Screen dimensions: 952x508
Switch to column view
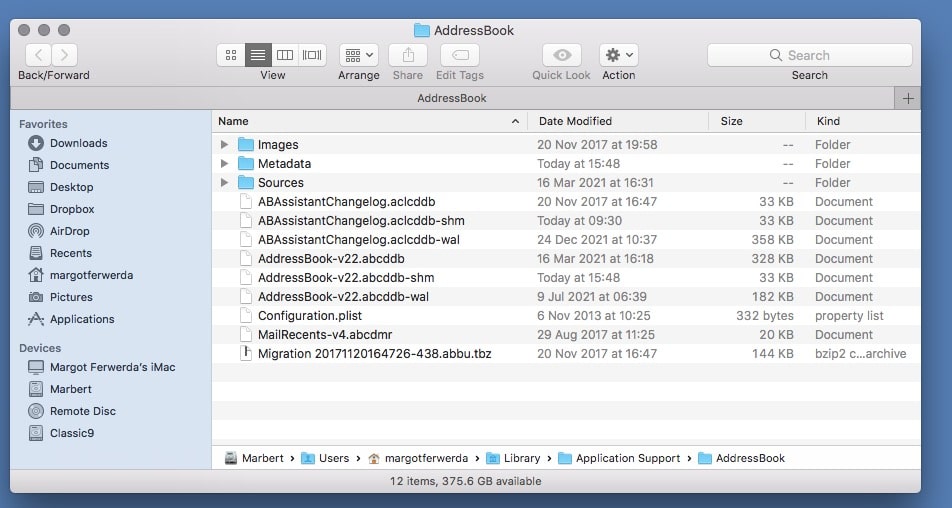[285, 55]
